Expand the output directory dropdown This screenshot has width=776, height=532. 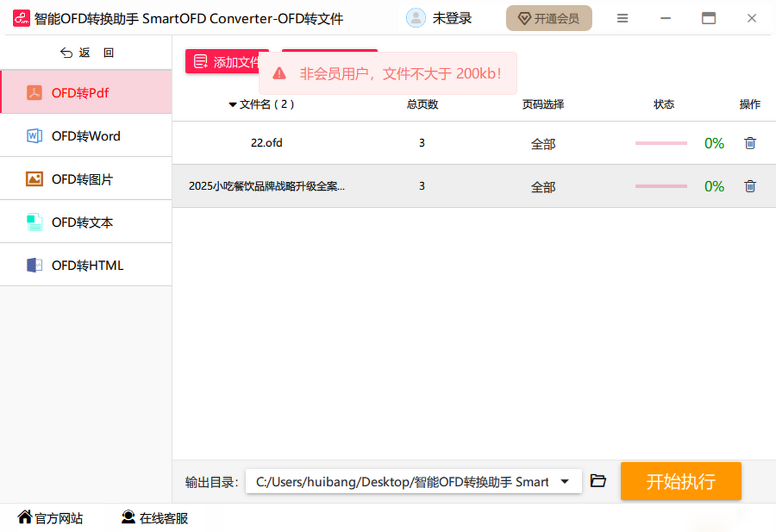pos(565,482)
